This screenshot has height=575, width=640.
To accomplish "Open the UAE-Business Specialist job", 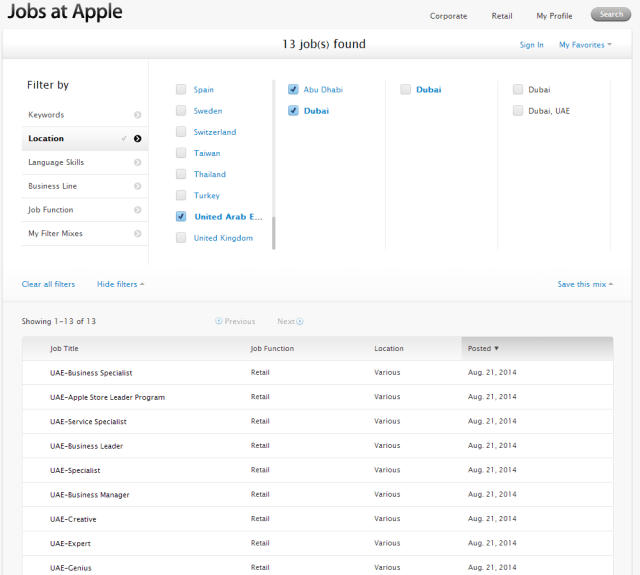I will point(91,373).
